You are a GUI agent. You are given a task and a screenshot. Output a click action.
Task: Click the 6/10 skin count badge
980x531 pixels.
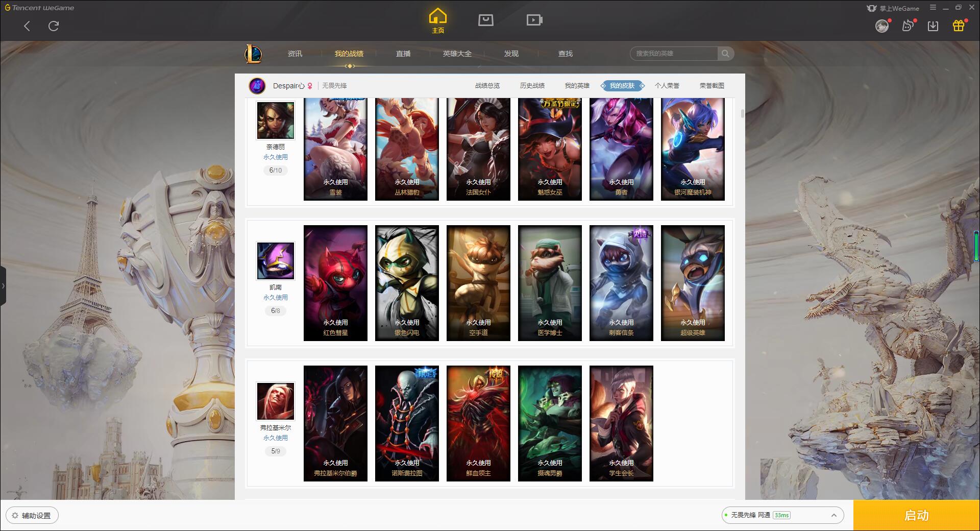pos(276,171)
